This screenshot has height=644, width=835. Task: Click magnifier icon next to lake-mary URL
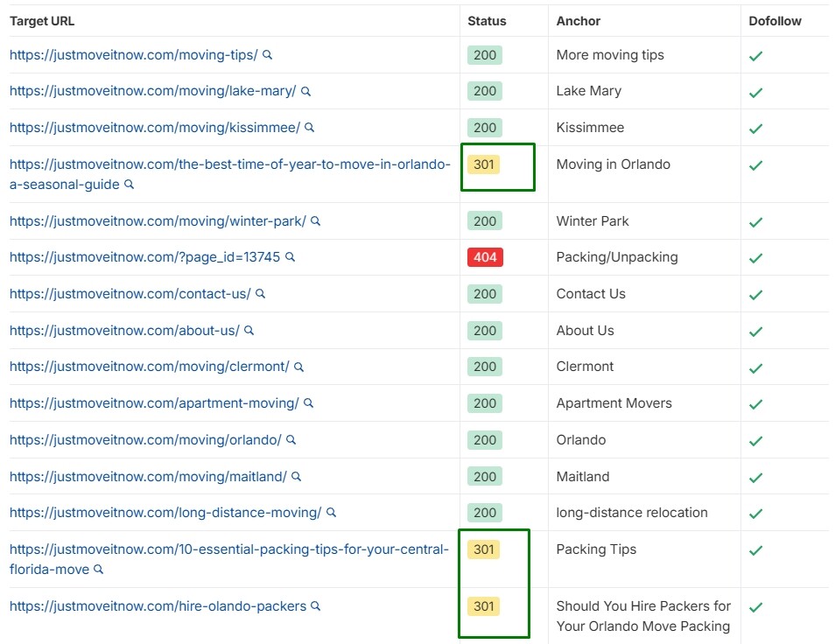(x=306, y=91)
